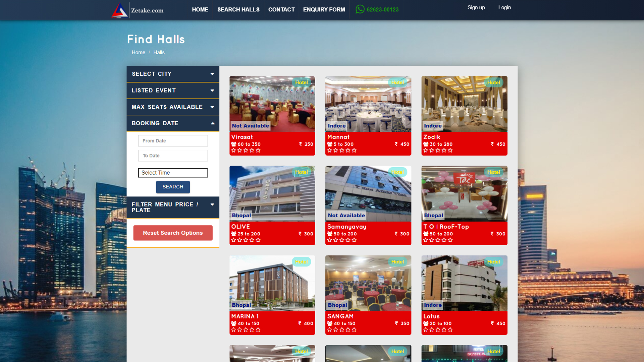644x362 pixels.
Task: Click the star rating on MARINA 1 card
Action: [246, 330]
